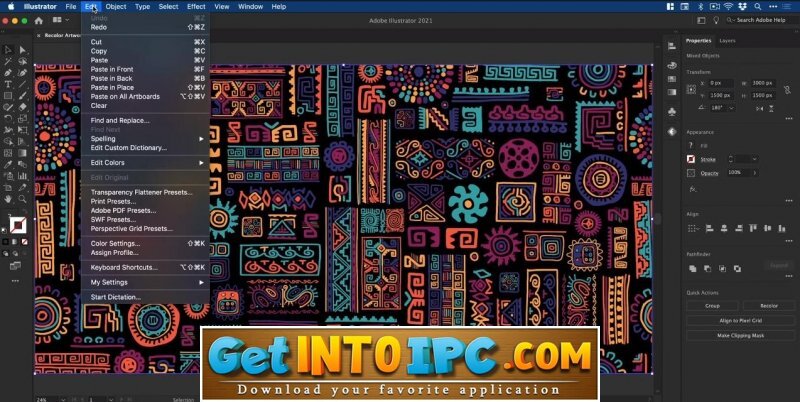Select the Eyedropper tool

click(x=8, y=164)
